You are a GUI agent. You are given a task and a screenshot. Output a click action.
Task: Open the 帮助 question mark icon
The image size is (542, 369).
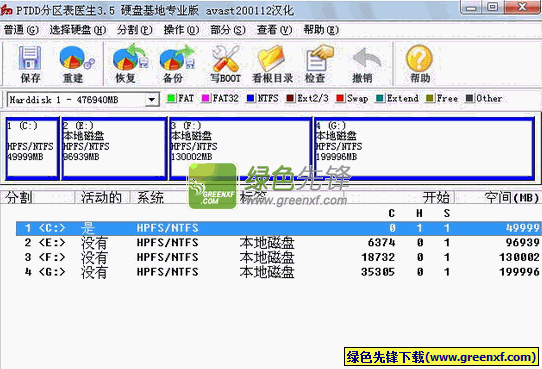tap(419, 58)
